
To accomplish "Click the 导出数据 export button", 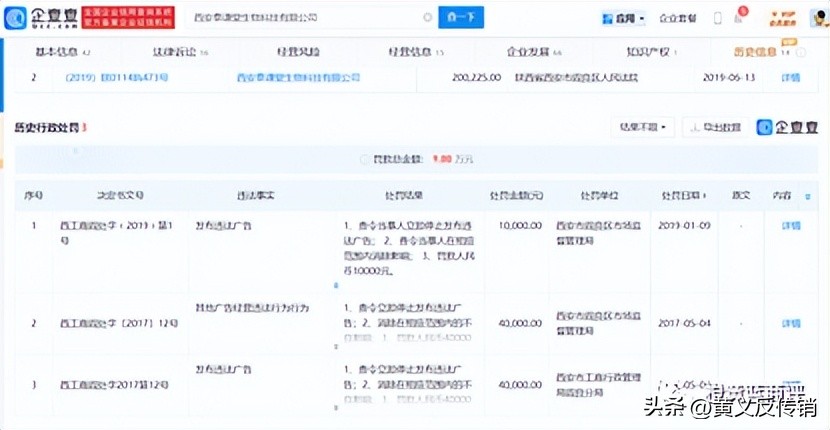I will [716, 128].
